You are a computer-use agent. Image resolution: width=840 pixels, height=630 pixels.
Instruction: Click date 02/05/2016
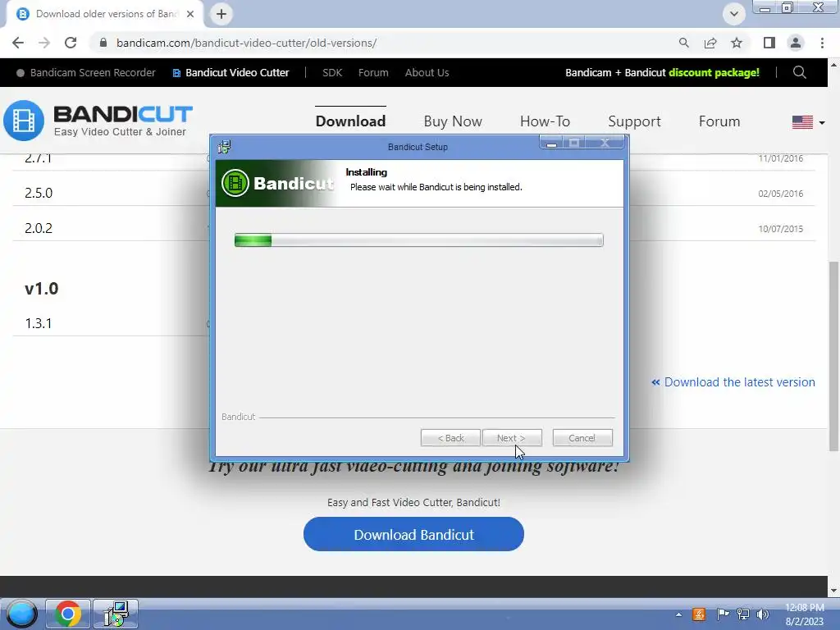point(781,194)
